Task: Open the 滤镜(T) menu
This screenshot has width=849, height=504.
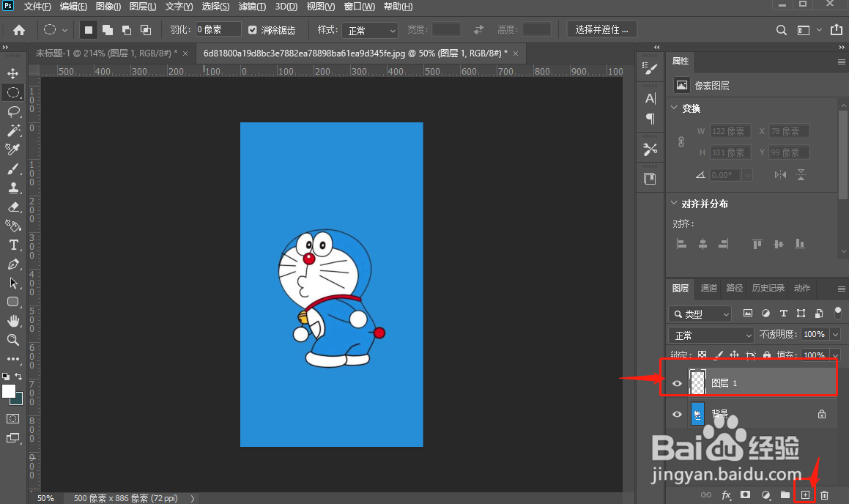Action: pyautogui.click(x=252, y=7)
